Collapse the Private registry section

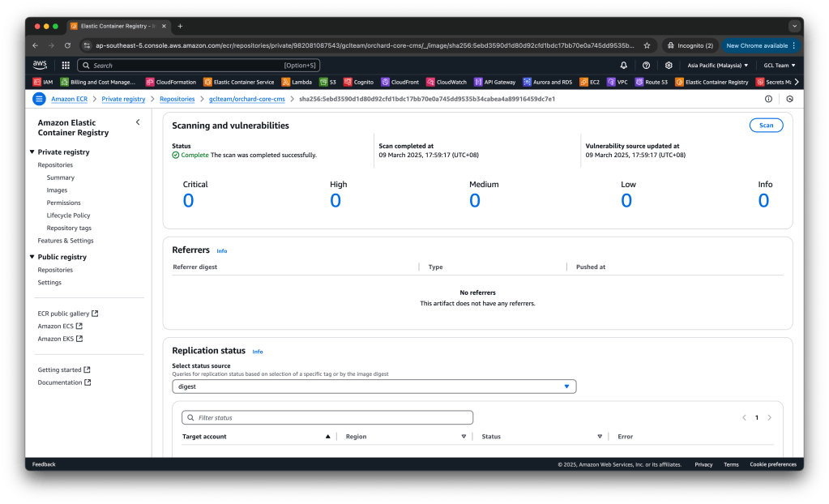click(32, 152)
